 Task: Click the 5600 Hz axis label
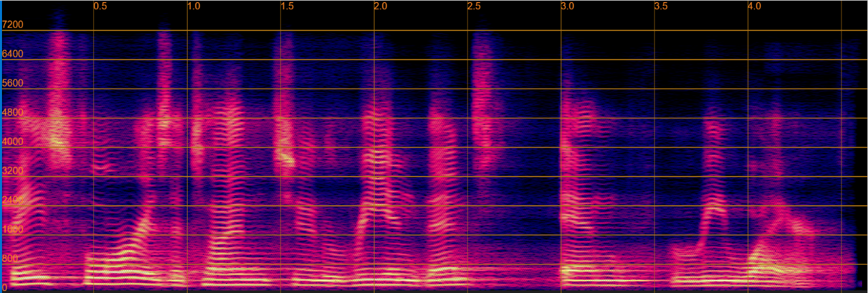[13, 83]
